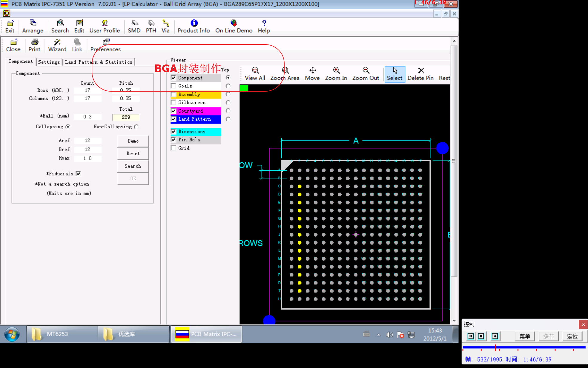Set Goals as top layer radio
Viewport: 588px width, 368px height.
tap(228, 86)
